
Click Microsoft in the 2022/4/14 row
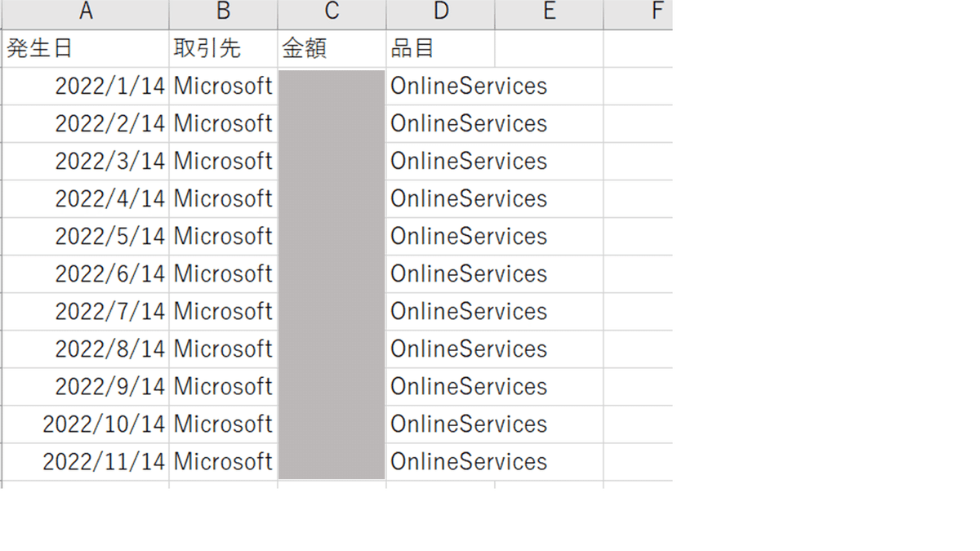[x=223, y=199]
